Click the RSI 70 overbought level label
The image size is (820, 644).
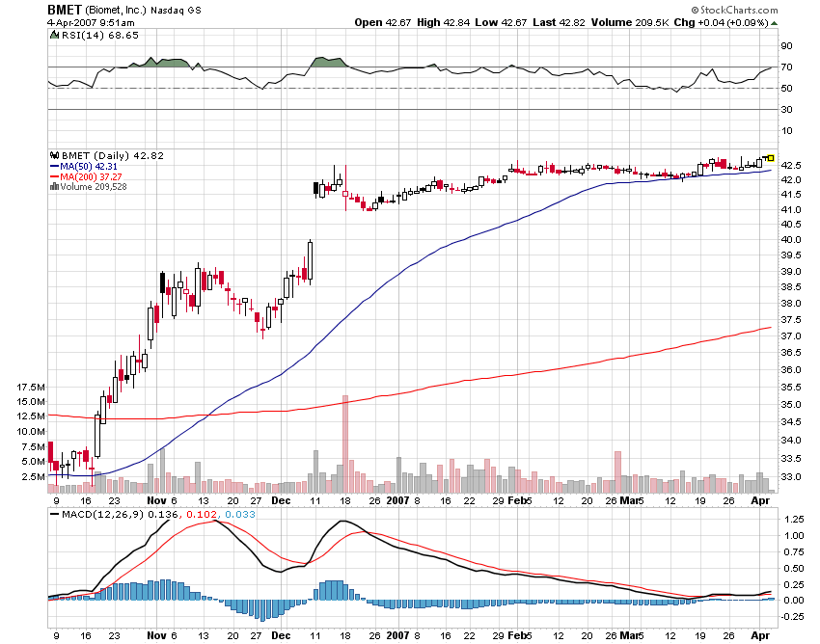point(786,67)
